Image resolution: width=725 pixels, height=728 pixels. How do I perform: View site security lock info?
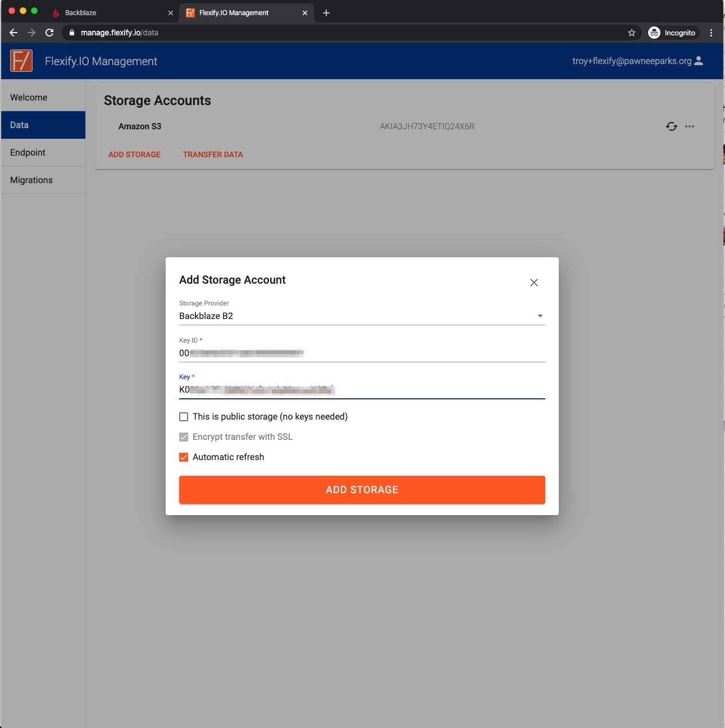tap(71, 33)
